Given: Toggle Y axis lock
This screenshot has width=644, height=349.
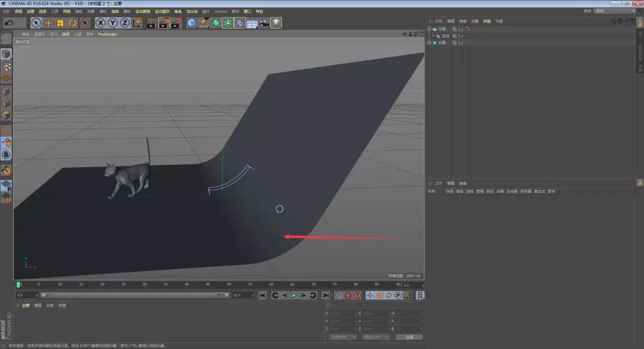Looking at the screenshot, I should coord(112,23).
